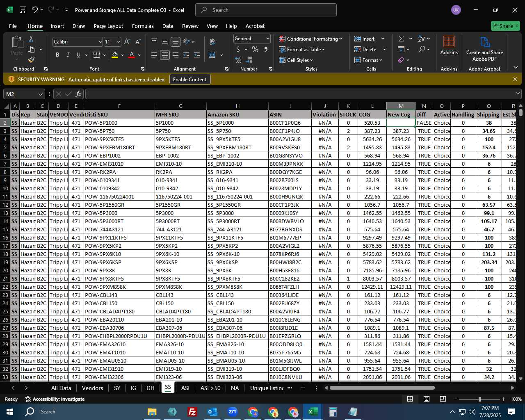Viewport: 525px width, 420px height.
Task: Click the Merge & Center icon
Action: coord(212,55)
